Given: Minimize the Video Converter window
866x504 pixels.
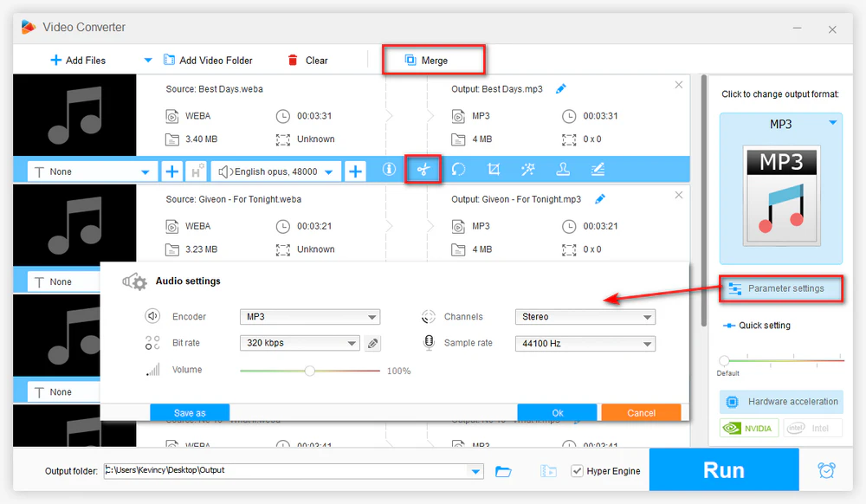Looking at the screenshot, I should click(797, 28).
